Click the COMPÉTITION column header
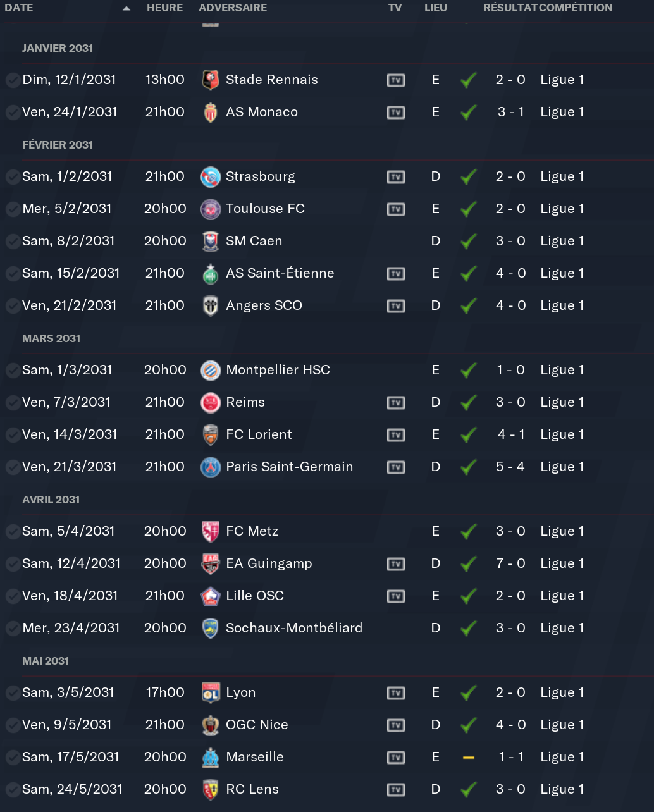This screenshot has width=654, height=812. pyautogui.click(x=576, y=8)
